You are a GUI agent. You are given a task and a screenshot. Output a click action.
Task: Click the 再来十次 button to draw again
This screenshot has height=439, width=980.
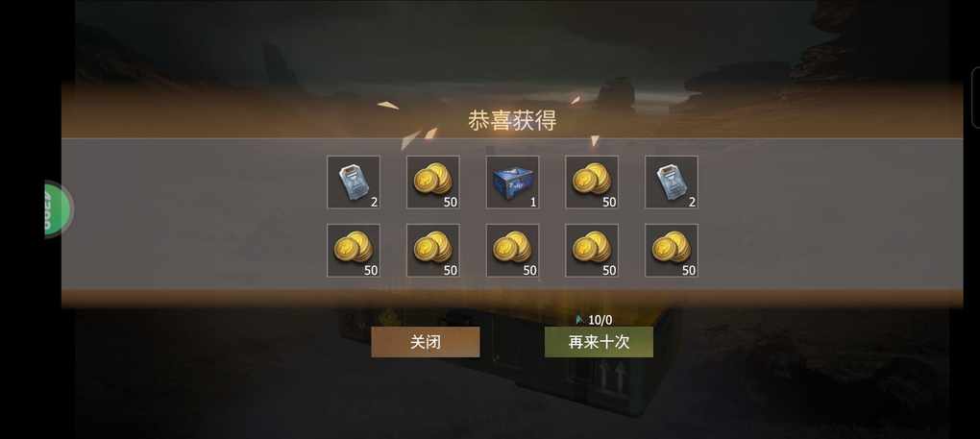tap(599, 342)
